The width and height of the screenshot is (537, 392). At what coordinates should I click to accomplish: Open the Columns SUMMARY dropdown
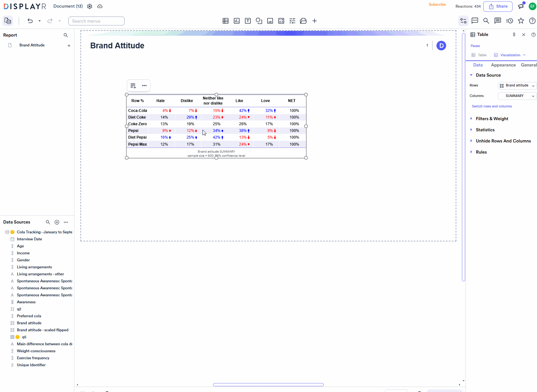tap(517, 96)
